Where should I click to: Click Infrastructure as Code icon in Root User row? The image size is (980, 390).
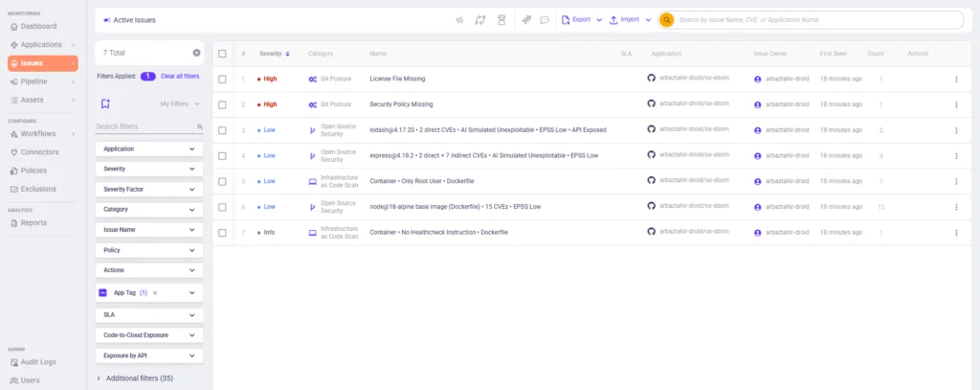(x=313, y=181)
